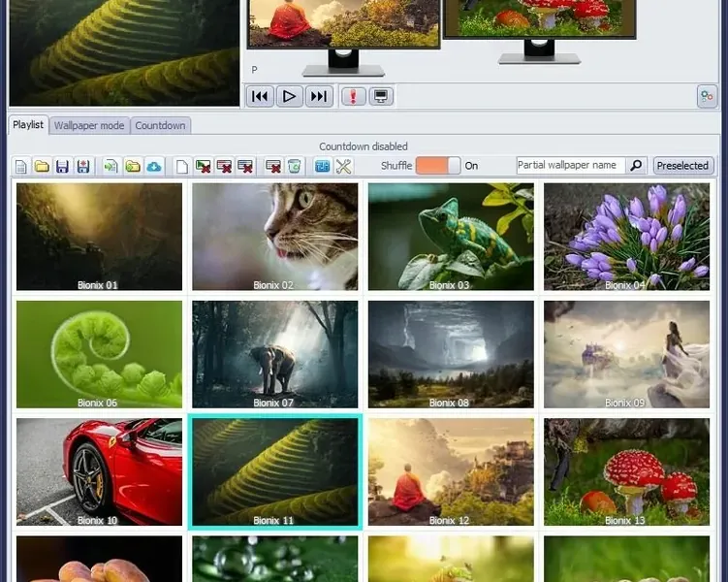Select the Bionix 03 chameleon wallpaper
The image size is (728, 582).
click(451, 237)
